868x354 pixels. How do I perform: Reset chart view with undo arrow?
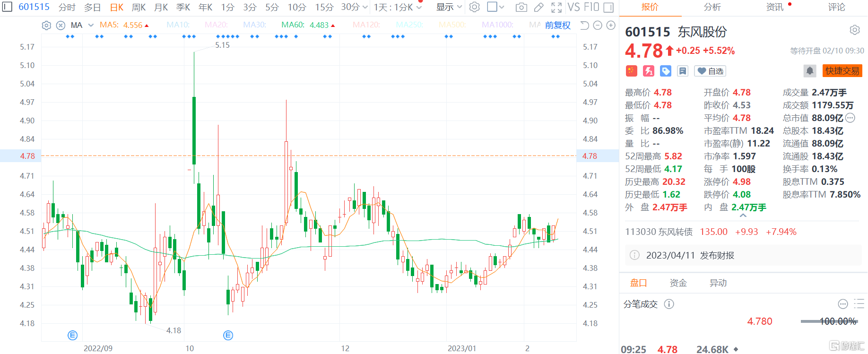click(584, 26)
